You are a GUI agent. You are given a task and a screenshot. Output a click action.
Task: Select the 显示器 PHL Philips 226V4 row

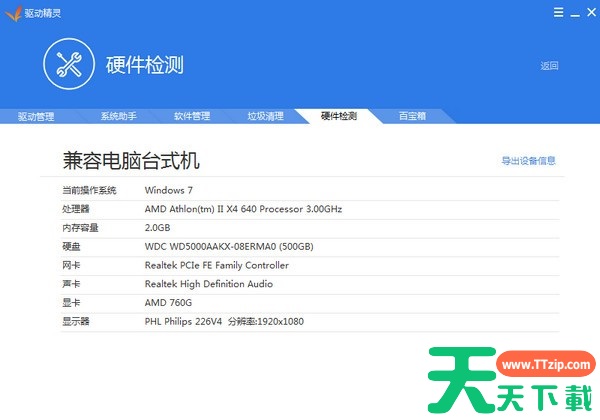click(223, 322)
